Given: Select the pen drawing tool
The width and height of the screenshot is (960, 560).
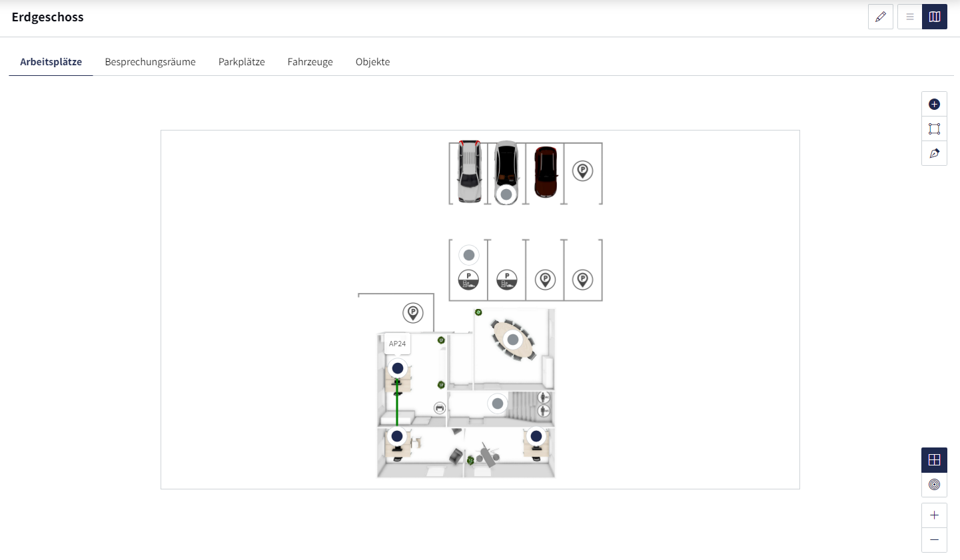Looking at the screenshot, I should [934, 153].
